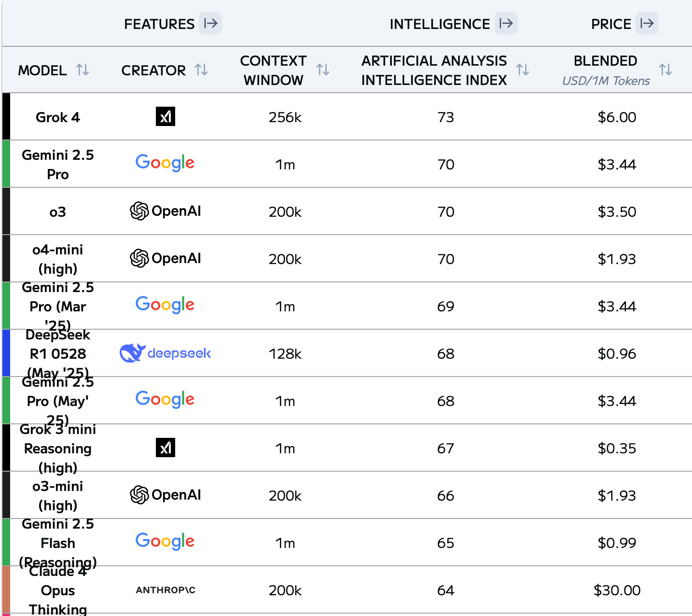
Task: Click the Anthropic logo
Action: (x=166, y=590)
